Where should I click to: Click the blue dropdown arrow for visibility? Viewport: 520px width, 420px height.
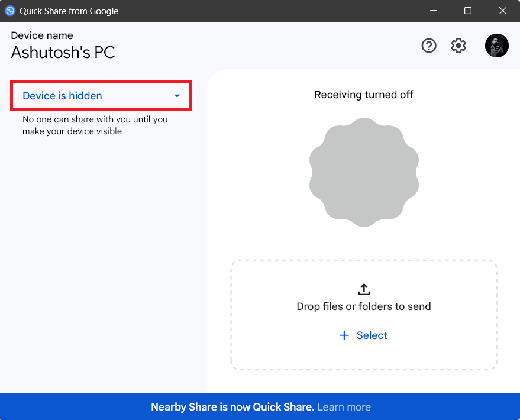click(x=177, y=96)
